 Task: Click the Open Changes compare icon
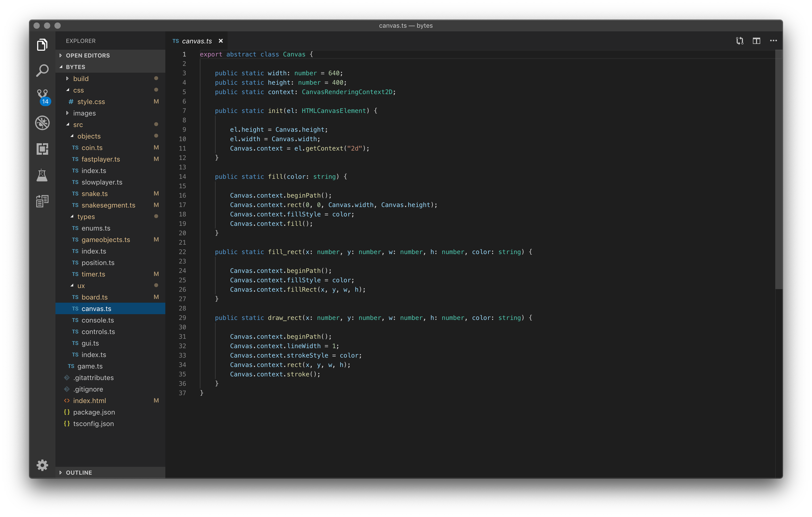click(x=740, y=41)
